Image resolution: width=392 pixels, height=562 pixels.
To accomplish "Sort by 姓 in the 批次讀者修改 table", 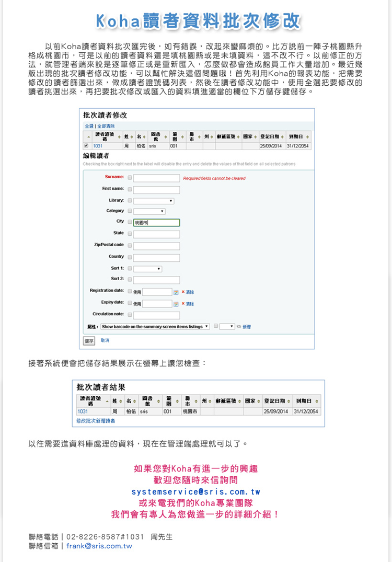I will pos(129,136).
